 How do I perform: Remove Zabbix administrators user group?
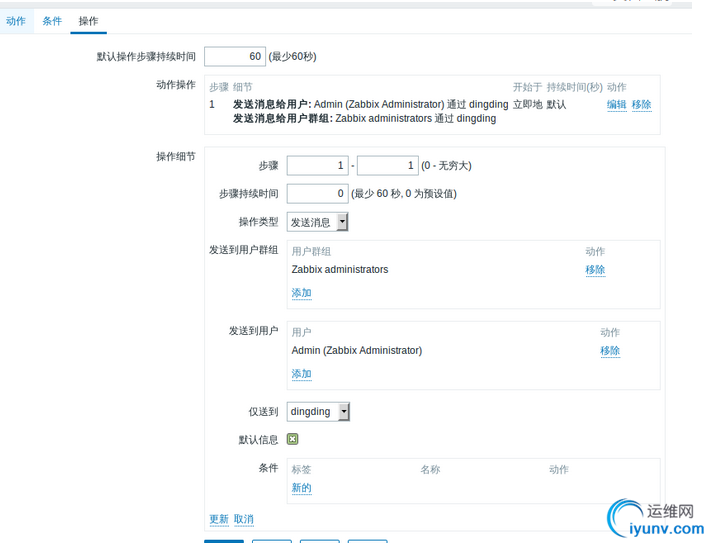[x=595, y=270]
